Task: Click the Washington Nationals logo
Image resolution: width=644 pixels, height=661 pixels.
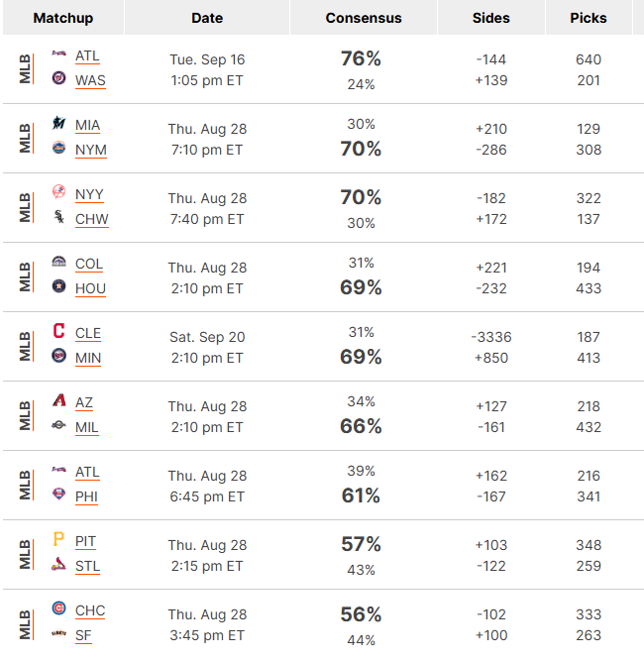Action: pyautogui.click(x=59, y=78)
